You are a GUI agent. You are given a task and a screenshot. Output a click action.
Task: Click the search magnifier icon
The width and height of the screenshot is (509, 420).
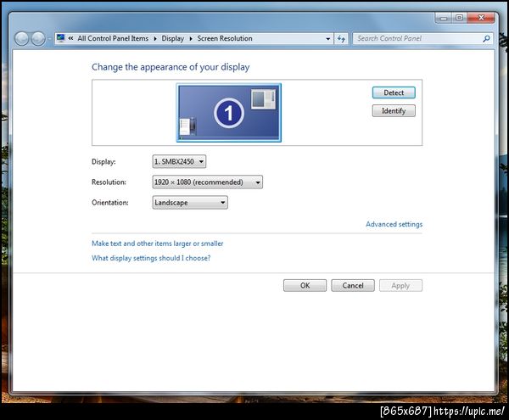pos(486,39)
